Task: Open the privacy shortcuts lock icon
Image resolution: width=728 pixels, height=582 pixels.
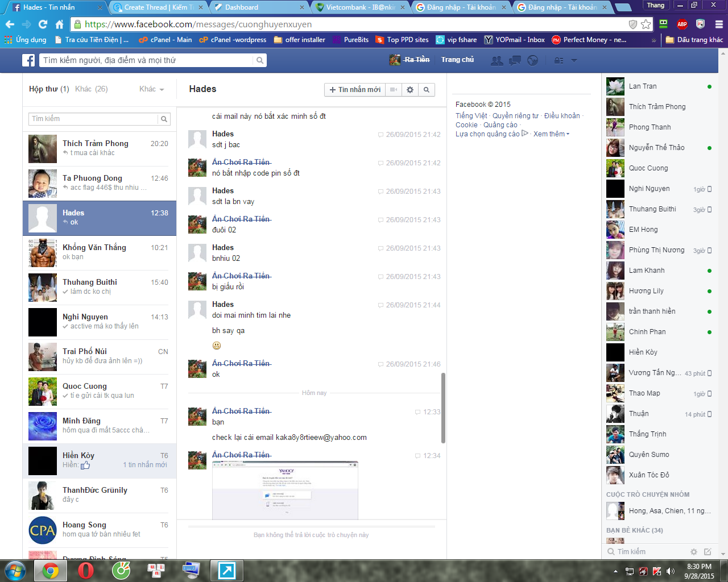Action: (559, 60)
